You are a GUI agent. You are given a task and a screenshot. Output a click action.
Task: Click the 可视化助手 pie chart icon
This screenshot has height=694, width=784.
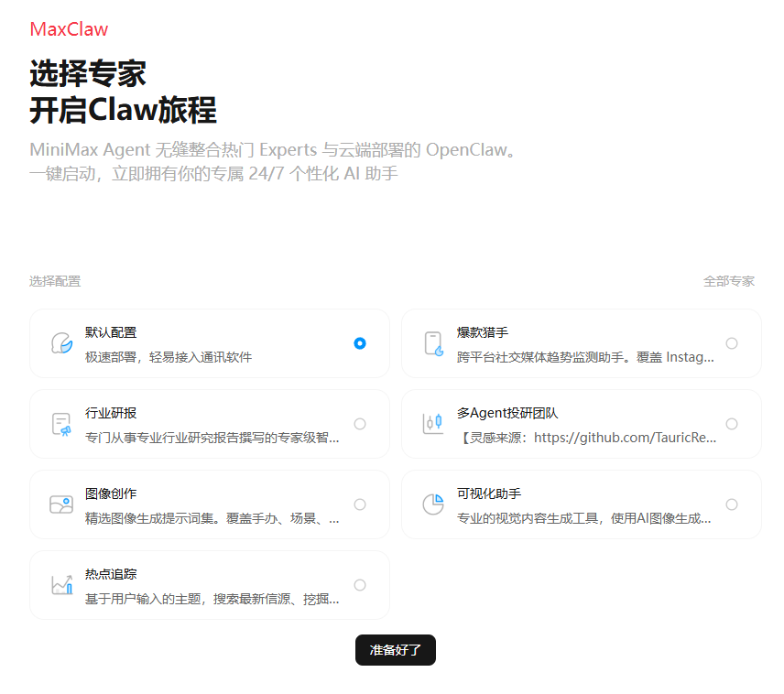coord(433,504)
